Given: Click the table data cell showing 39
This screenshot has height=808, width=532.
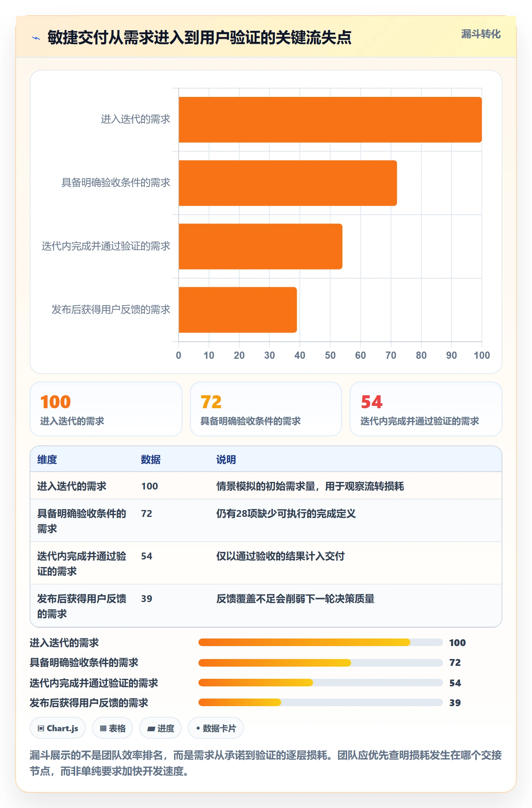Looking at the screenshot, I should click(x=147, y=599).
